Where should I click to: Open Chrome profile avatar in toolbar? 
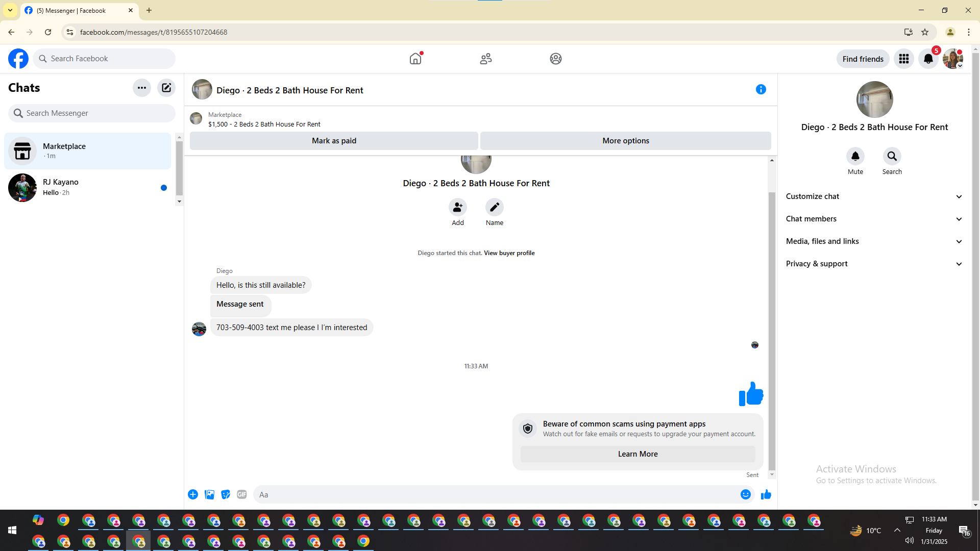[x=950, y=32]
